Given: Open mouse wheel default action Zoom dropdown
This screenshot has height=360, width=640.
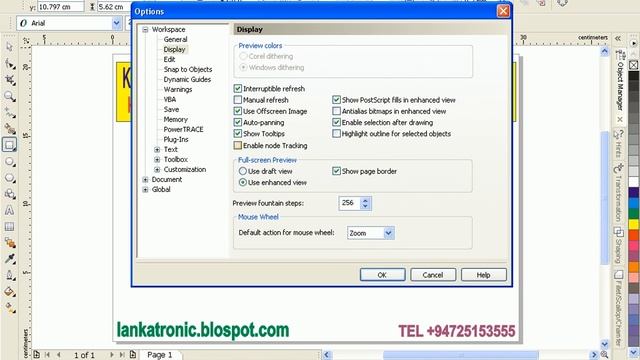Looking at the screenshot, I should coord(388,233).
